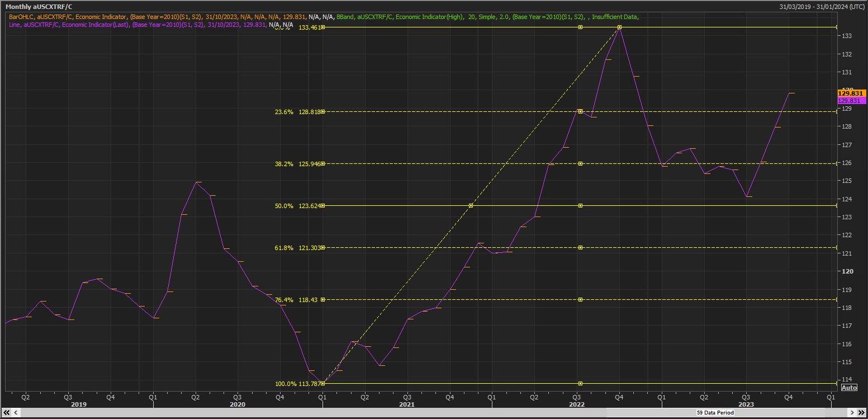868x419 pixels.
Task: Click the 50.0% handle on the diagonal trend line
Action: [x=471, y=205]
